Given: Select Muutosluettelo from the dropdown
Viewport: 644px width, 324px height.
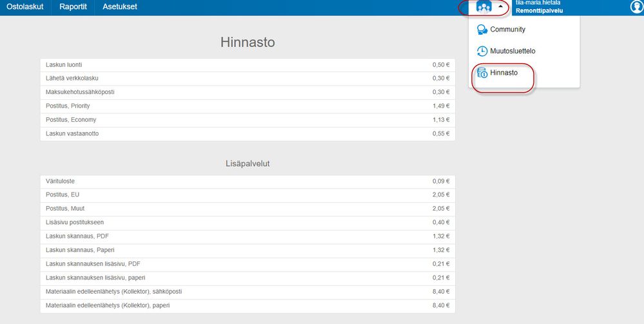Looking at the screenshot, I should 512,52.
